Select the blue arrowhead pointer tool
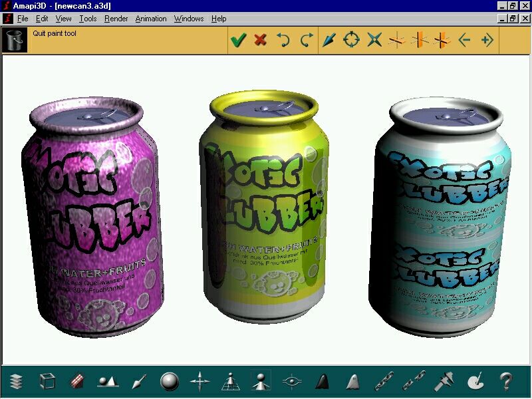The width and height of the screenshot is (532, 399). (x=329, y=41)
